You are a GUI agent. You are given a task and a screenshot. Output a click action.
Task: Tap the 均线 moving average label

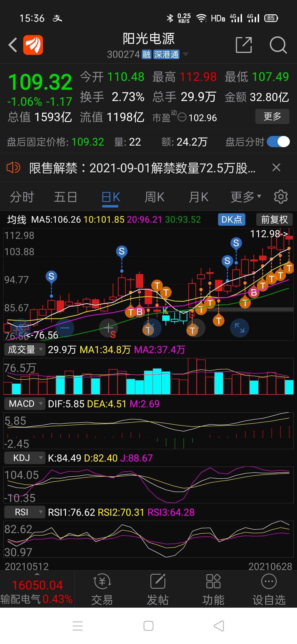point(16,220)
